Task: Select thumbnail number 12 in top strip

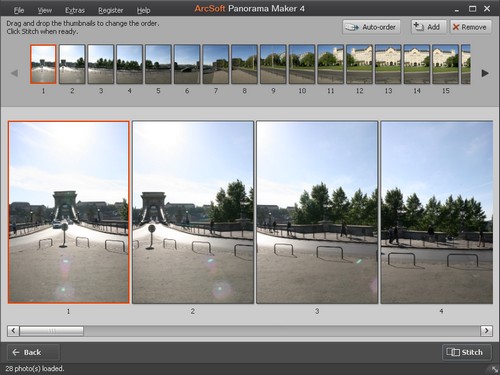Action: 359,64
